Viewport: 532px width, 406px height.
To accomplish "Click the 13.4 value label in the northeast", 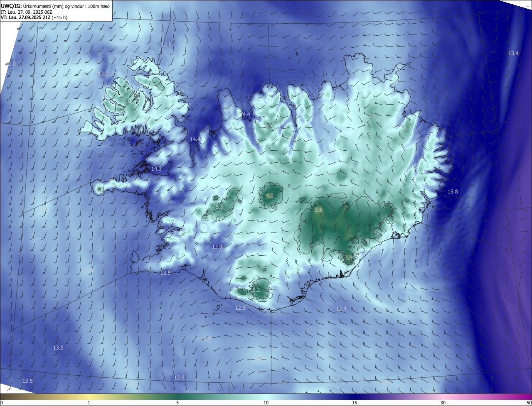I will (x=514, y=53).
